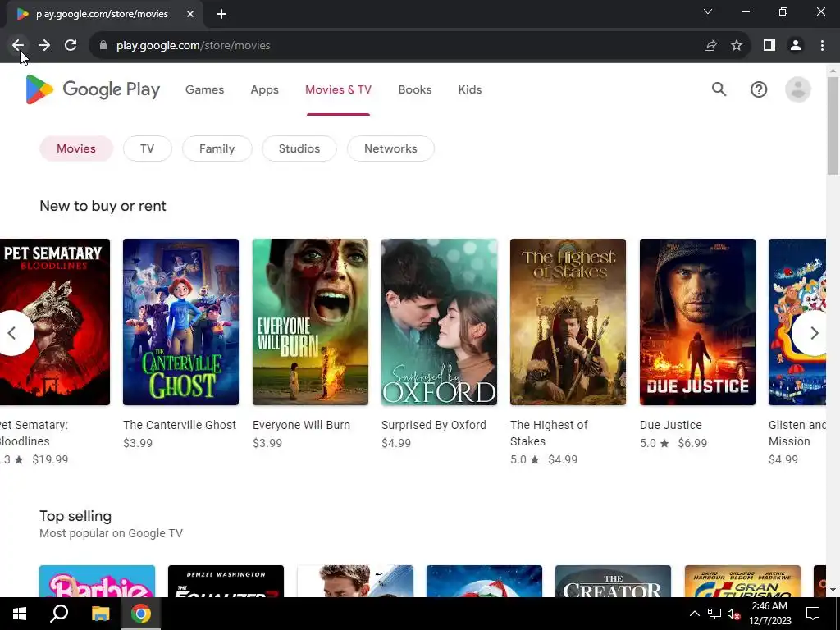The width and height of the screenshot is (840, 630).
Task: Open Windows taskbar search
Action: (x=59, y=614)
